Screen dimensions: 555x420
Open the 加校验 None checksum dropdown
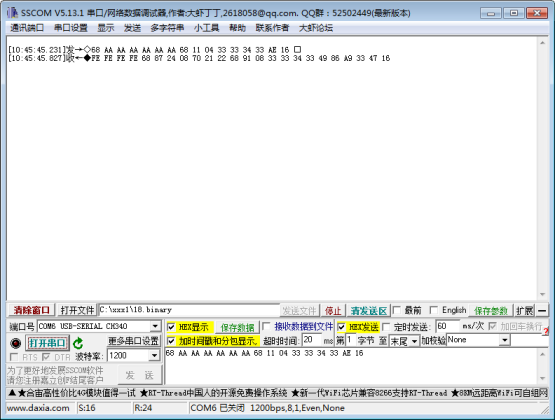click(505, 340)
